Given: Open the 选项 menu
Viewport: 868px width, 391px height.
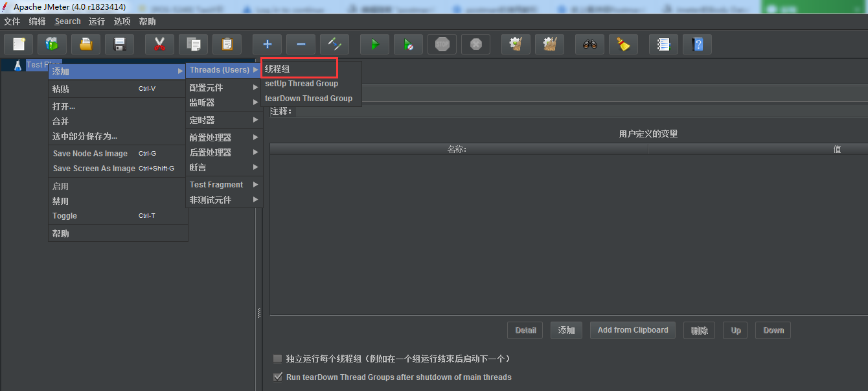Looking at the screenshot, I should pos(122,21).
